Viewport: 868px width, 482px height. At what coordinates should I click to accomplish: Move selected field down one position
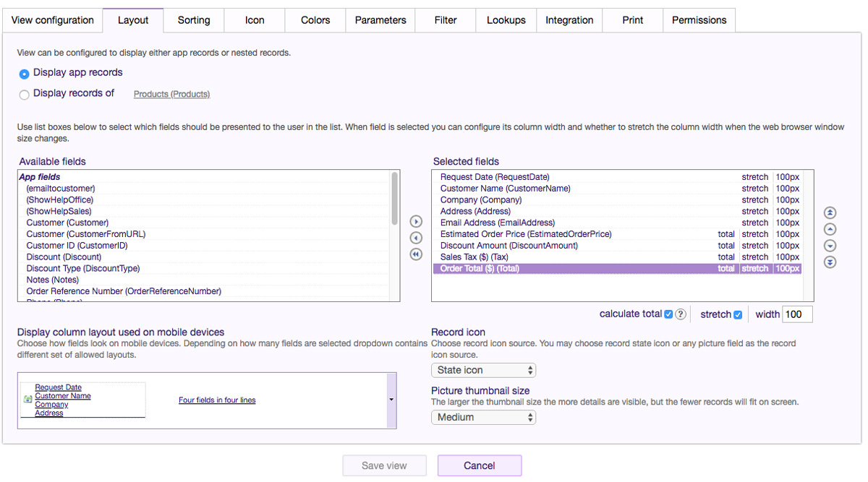(830, 246)
